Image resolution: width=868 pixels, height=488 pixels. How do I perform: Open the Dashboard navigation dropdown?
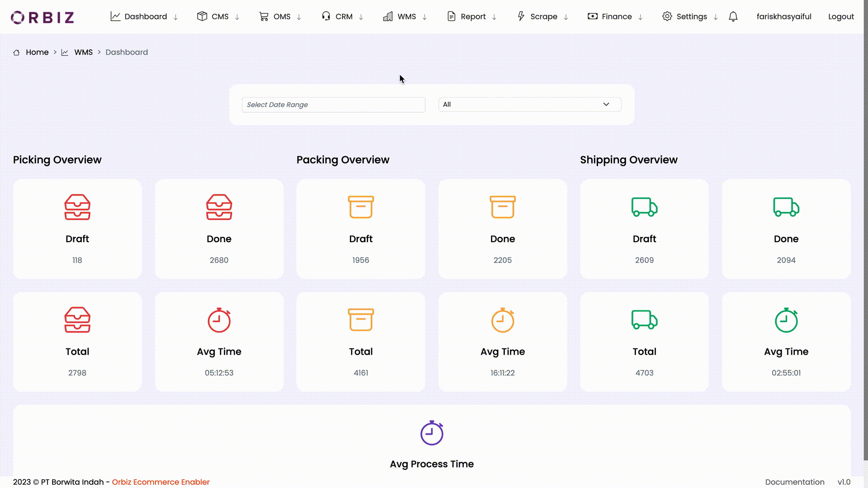tap(175, 17)
